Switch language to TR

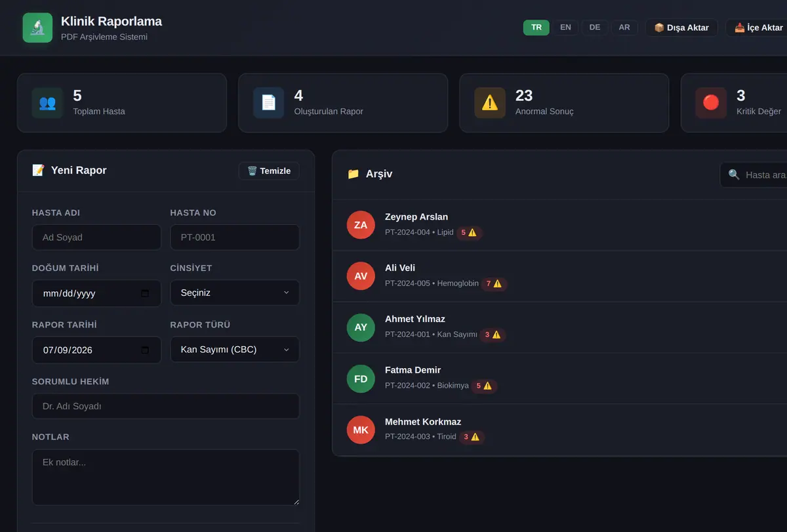tap(536, 28)
